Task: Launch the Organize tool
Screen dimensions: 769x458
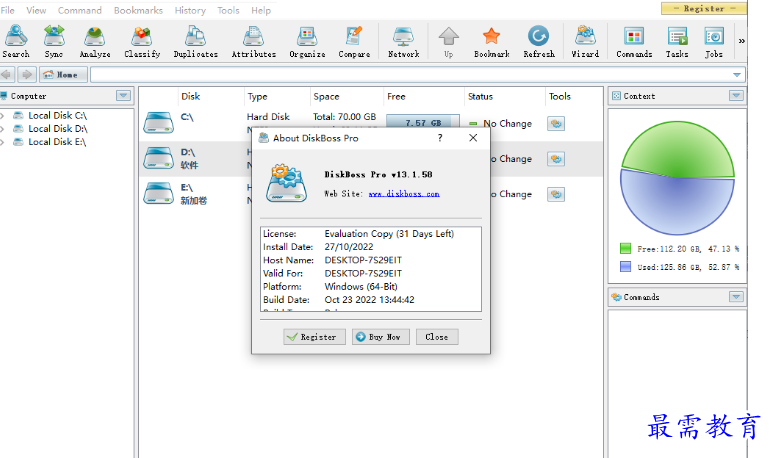Action: tap(307, 42)
